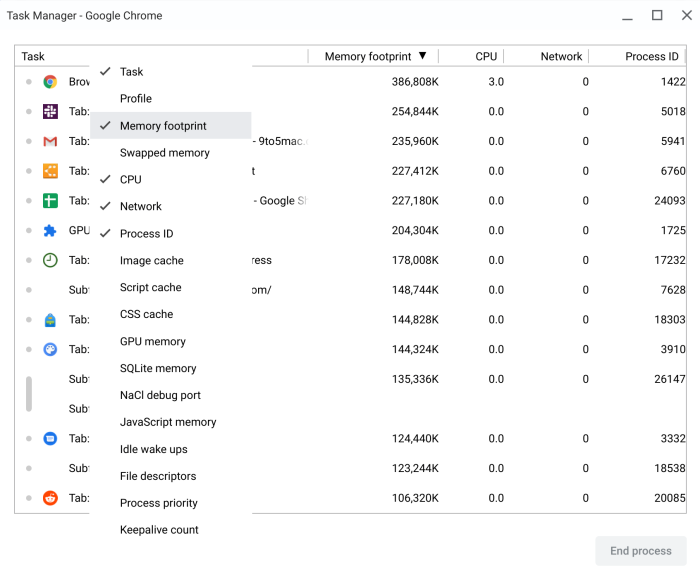Select the Slack tab icon row

point(50,112)
